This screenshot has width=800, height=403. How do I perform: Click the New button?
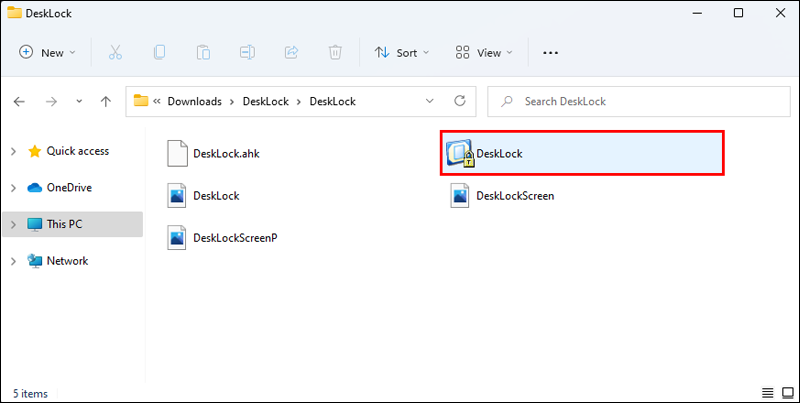coord(46,52)
